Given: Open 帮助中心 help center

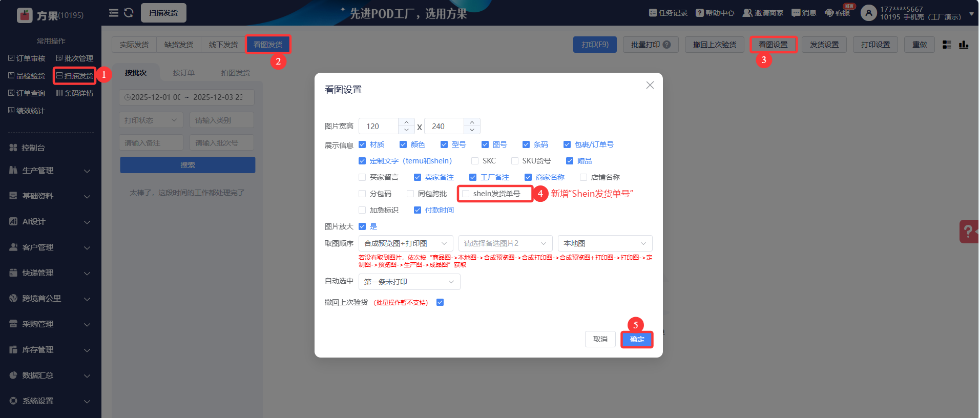Looking at the screenshot, I should pos(715,13).
